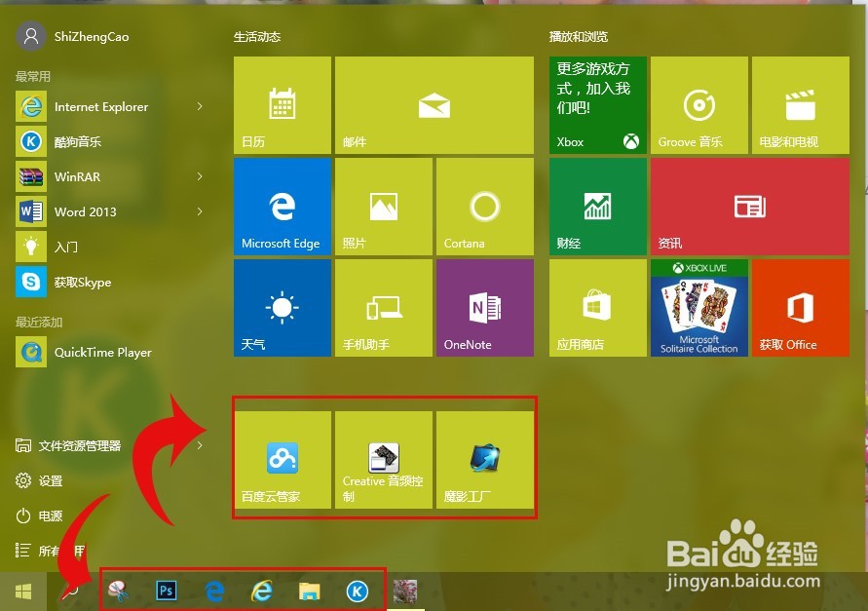Open the 手机助手 phone companion tile
The height and width of the screenshot is (611, 868).
point(384,308)
